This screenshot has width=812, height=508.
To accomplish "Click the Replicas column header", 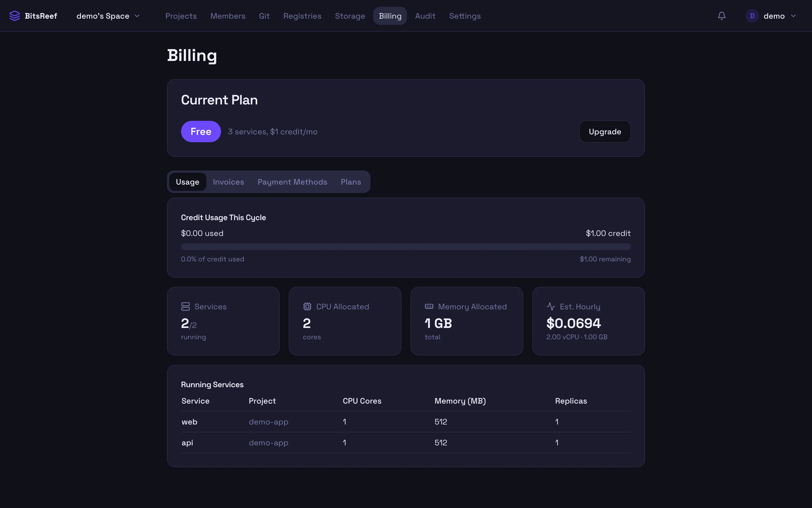I will click(x=571, y=401).
